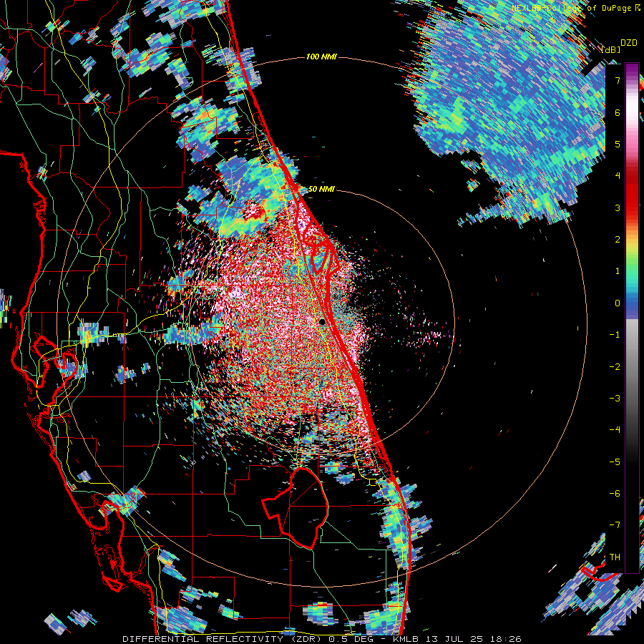
Task: Click the -2 value on the scale
Action: pos(615,367)
